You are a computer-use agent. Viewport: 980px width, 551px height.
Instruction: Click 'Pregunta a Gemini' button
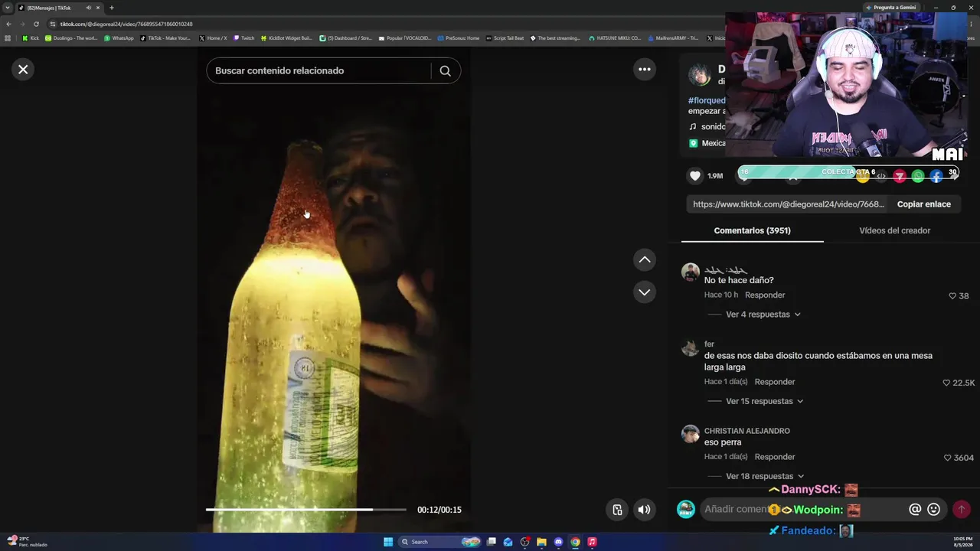[890, 8]
